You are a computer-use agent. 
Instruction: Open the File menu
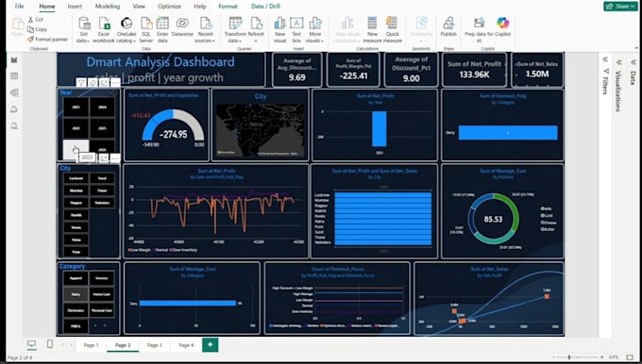19,7
